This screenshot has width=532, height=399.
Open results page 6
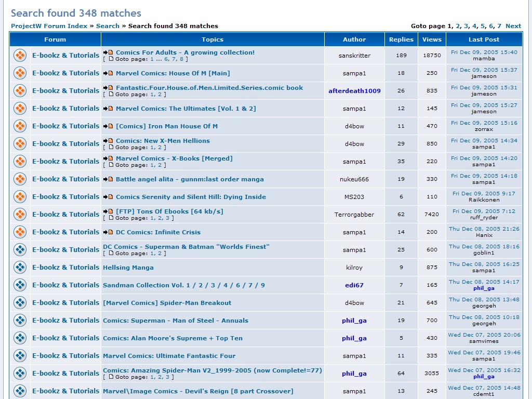click(491, 26)
